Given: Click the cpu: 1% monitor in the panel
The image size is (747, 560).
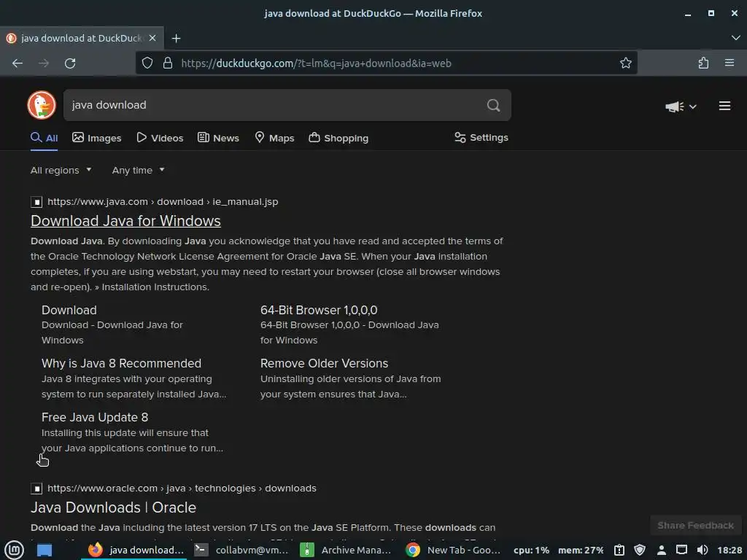Looking at the screenshot, I should 531,550.
